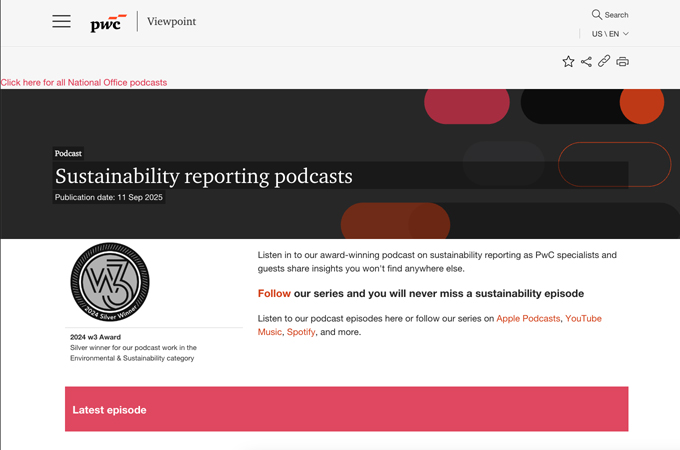680x450 pixels.
Task: Click the award-winning podcast intro paragraph
Action: tap(437, 262)
